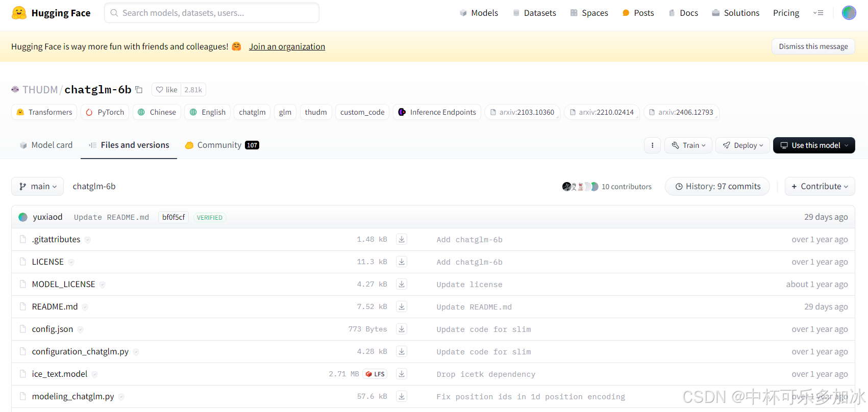
Task: Open the README.md file
Action: (x=55, y=306)
